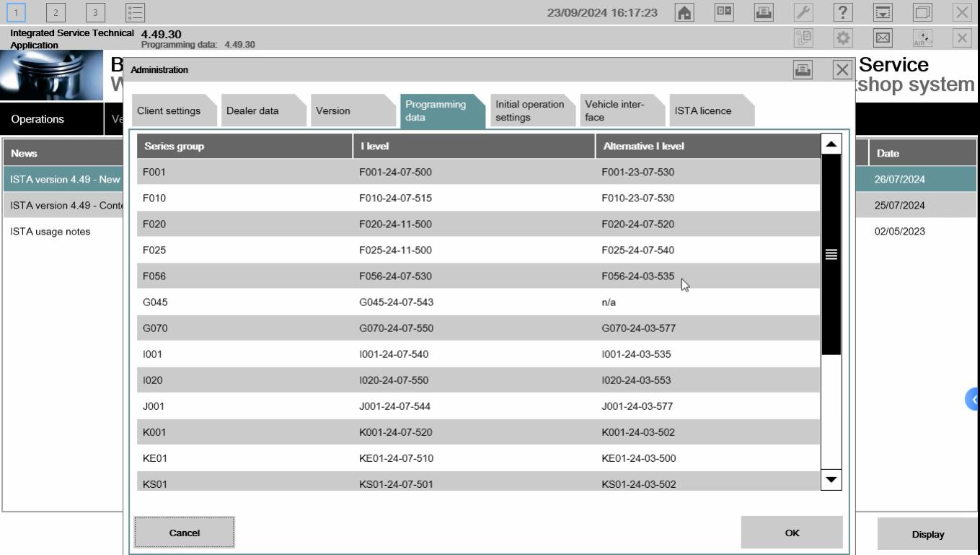Select cell F056-24-07-530
The width and height of the screenshot is (980, 555).
point(474,276)
